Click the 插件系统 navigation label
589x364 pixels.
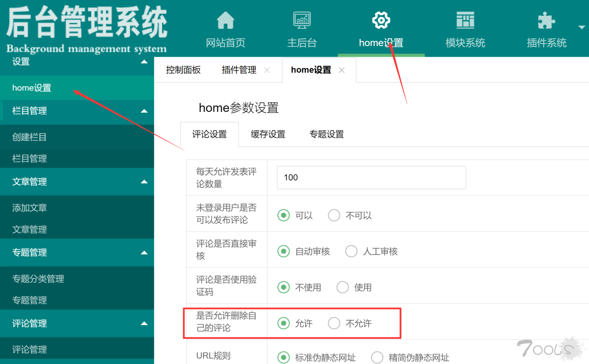tap(546, 43)
